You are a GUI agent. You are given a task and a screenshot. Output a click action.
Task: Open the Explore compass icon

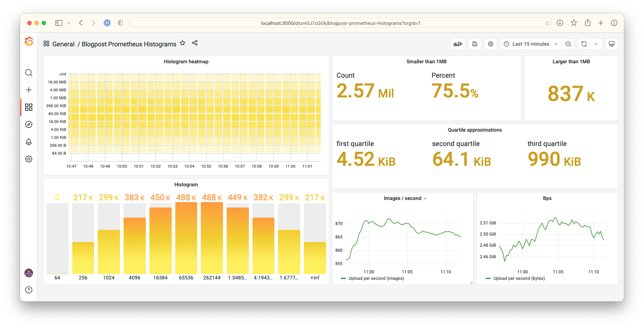click(29, 124)
